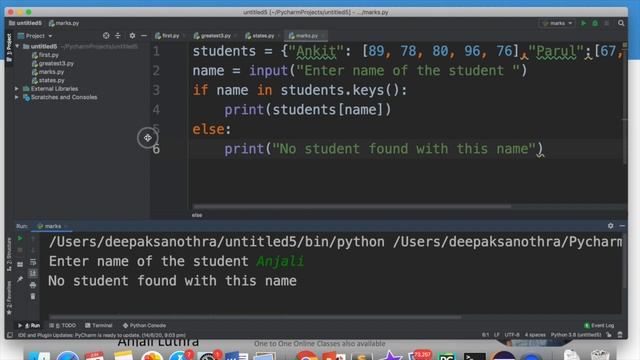Viewport: 640px width, 360px height.
Task: Open the Terminal tool window tab
Action: tap(98, 325)
